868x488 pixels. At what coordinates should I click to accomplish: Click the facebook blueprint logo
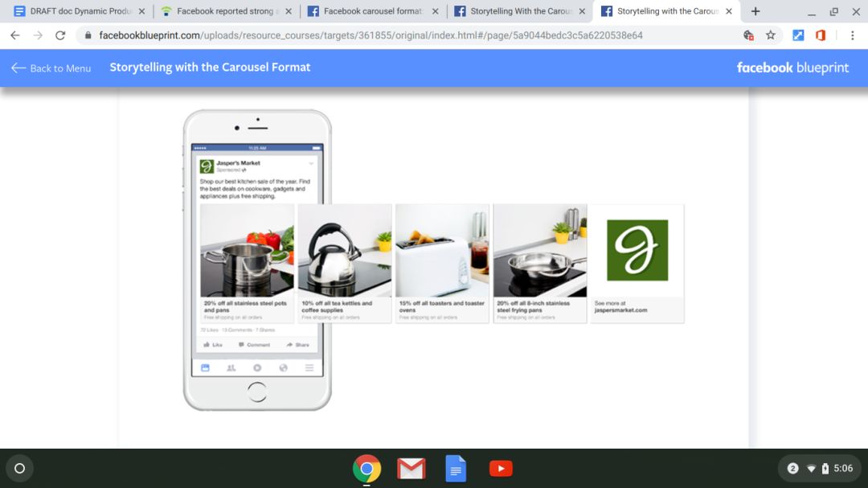(x=792, y=68)
